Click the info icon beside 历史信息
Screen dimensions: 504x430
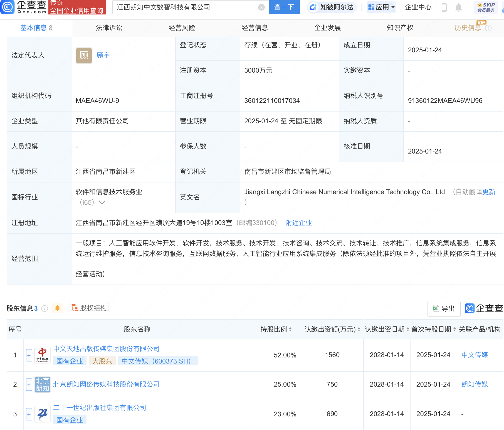488,28
